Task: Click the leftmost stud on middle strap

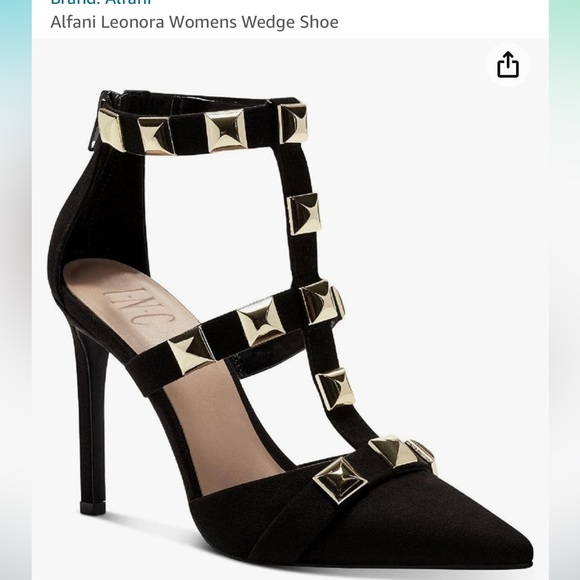Action: coord(191,351)
